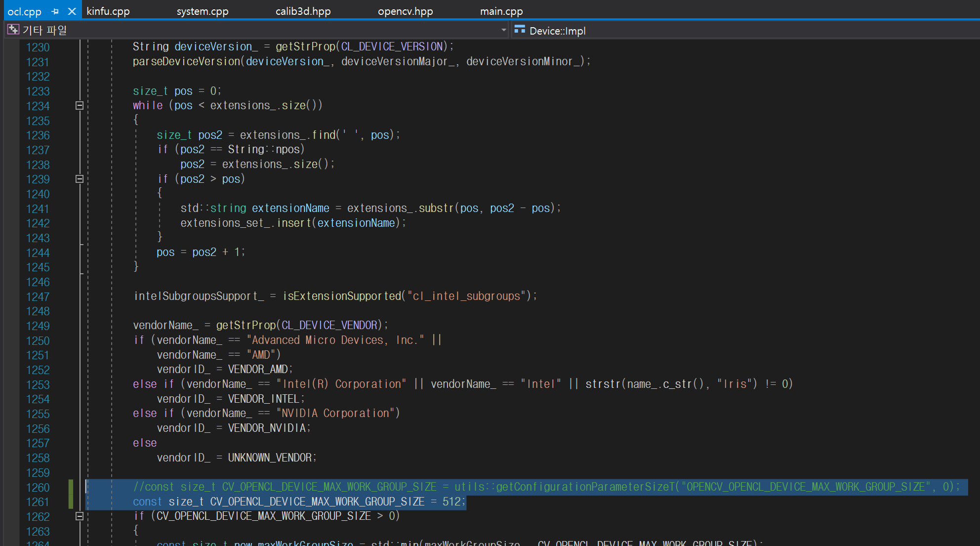Click line number 1261
The width and height of the screenshot is (980, 546).
(x=38, y=502)
